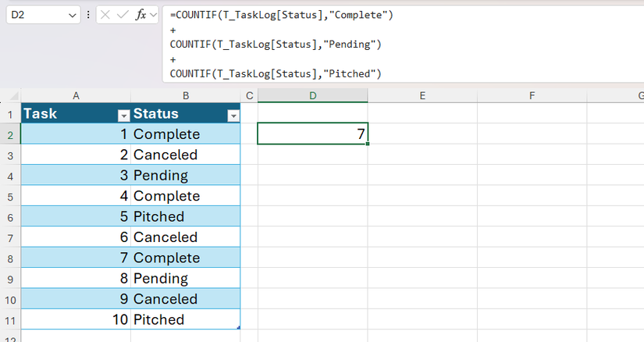Open the Insert Function fx dialog
The width and height of the screenshot is (644, 342).
point(141,16)
